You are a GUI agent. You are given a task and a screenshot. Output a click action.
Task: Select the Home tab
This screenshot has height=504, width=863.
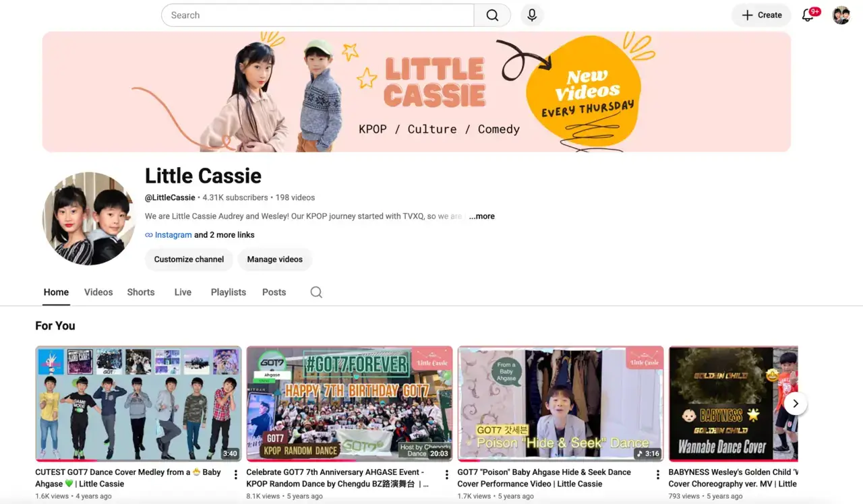pos(56,292)
